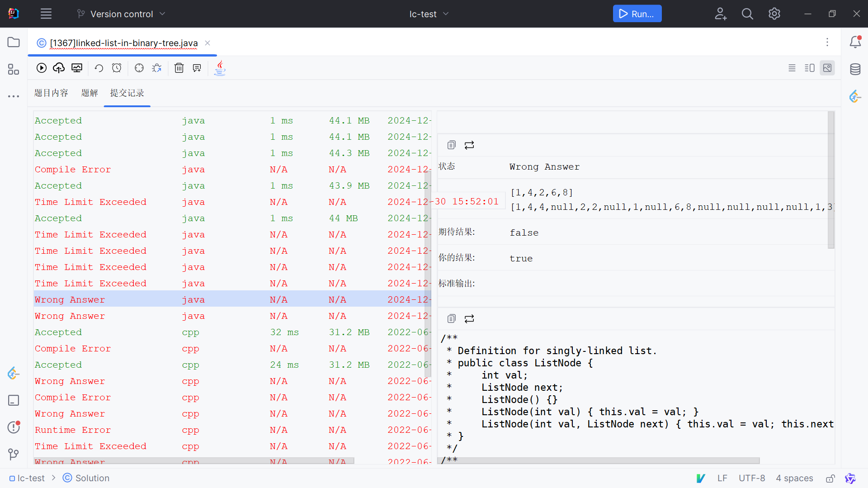This screenshot has height=488, width=868.
Task: Open Notifications bell icon
Action: [855, 42]
